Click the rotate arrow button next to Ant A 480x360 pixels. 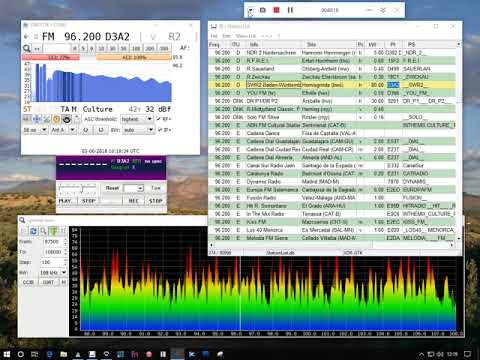pyautogui.click(x=86, y=130)
